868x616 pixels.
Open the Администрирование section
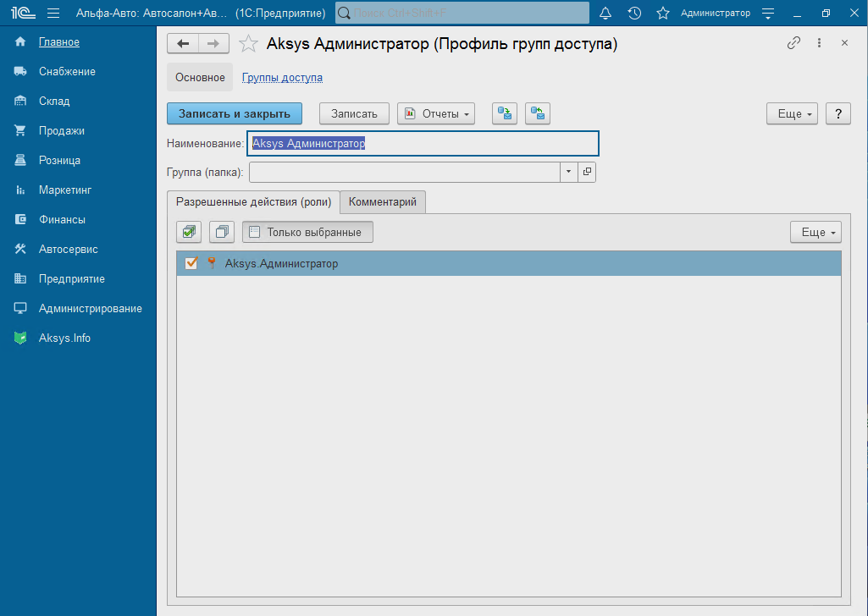pyautogui.click(x=91, y=309)
